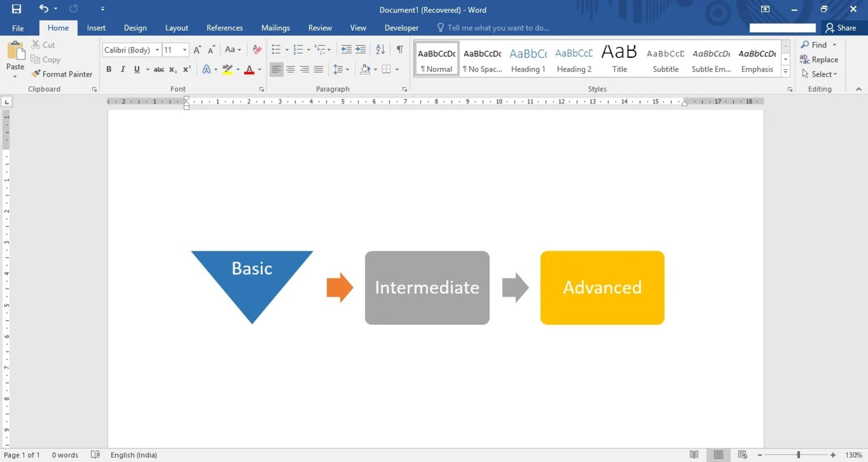Image resolution: width=868 pixels, height=462 pixels.
Task: Click the Cut button
Action: tap(43, 45)
